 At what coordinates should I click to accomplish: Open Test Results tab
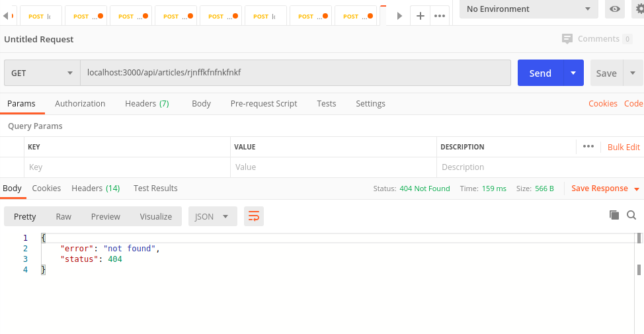(x=155, y=188)
